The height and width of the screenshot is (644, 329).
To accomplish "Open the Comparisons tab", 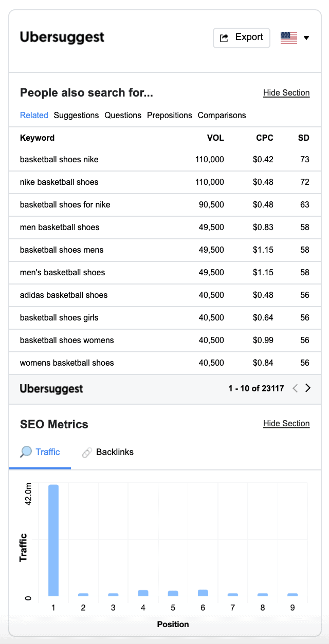I will [x=222, y=116].
